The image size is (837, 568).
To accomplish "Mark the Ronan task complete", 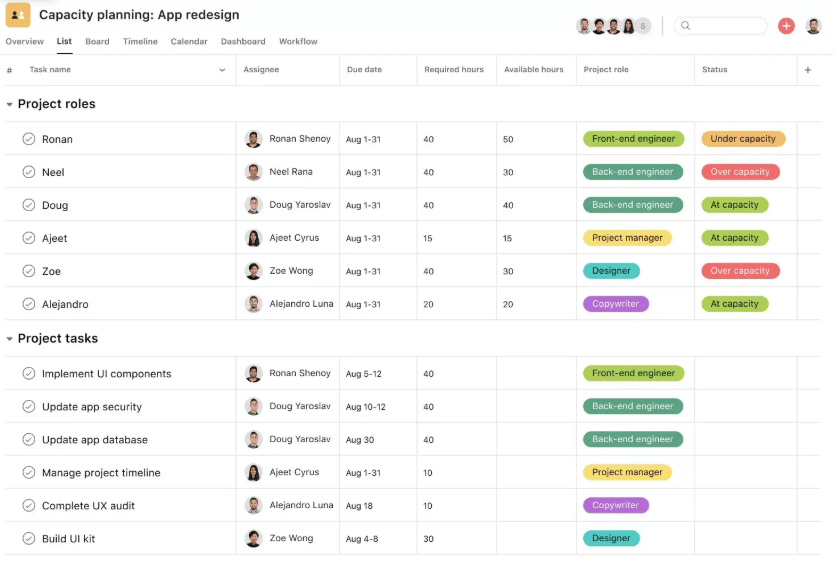I will click(29, 139).
